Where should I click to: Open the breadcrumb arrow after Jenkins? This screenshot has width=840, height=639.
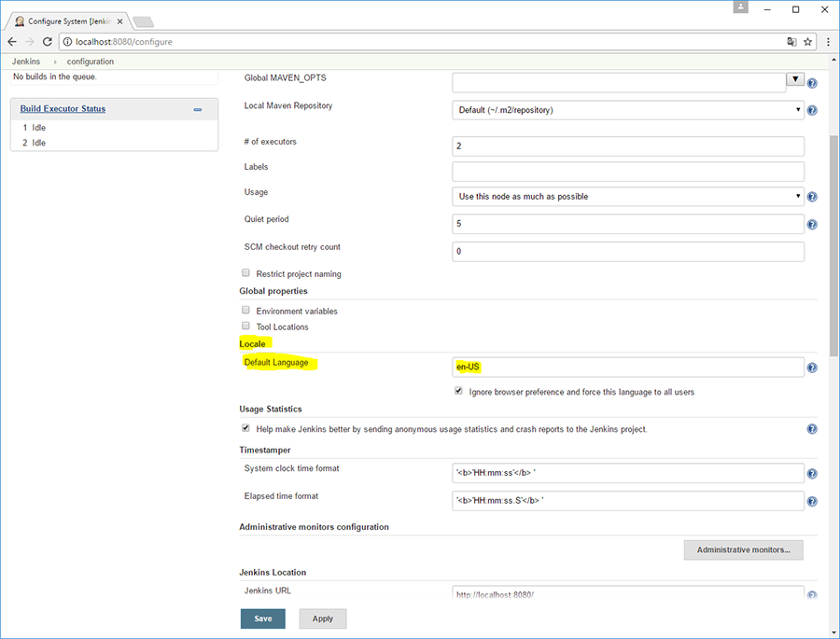(x=55, y=63)
